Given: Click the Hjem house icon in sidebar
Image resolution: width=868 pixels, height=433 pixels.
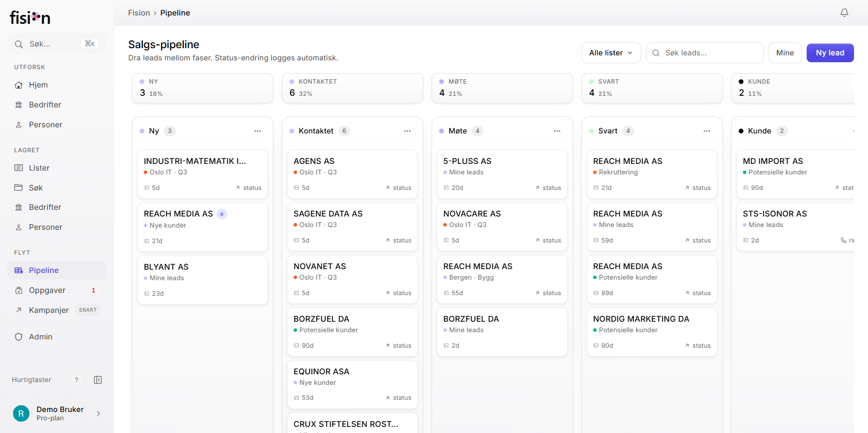Looking at the screenshot, I should coord(19,85).
